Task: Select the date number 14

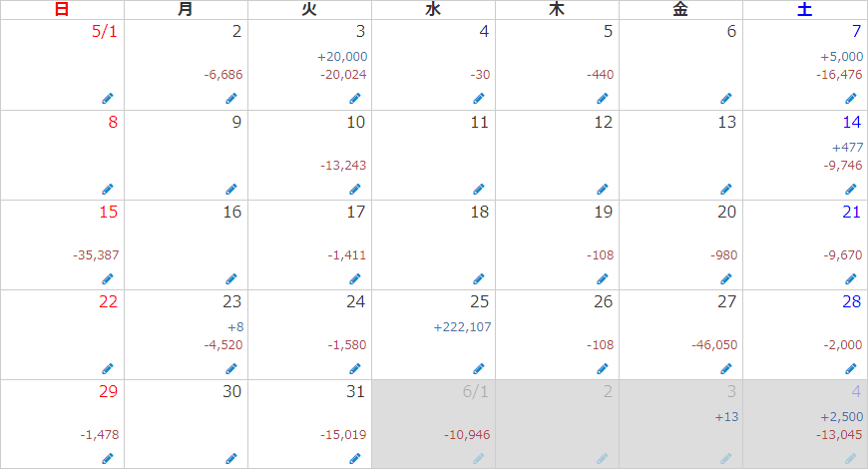Action: (851, 122)
